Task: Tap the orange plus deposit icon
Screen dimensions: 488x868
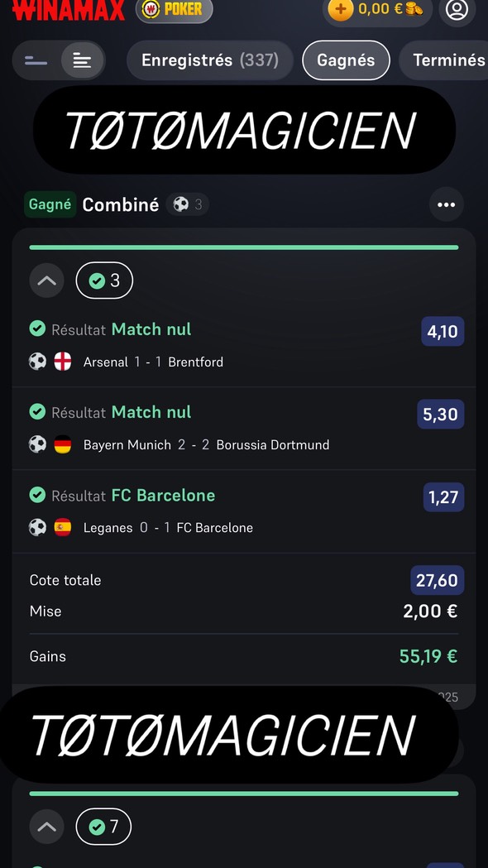Action: click(341, 9)
